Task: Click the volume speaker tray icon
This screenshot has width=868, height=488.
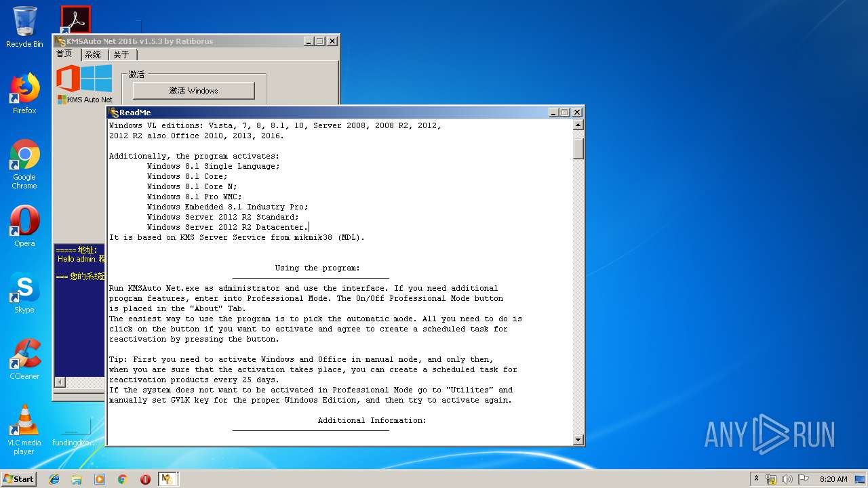Action: (x=787, y=479)
